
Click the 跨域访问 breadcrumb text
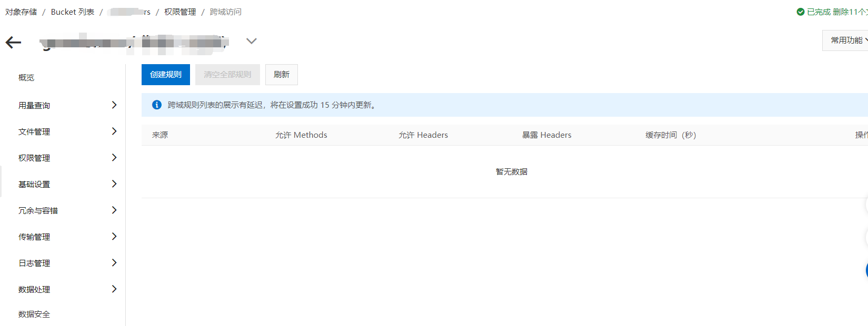[226, 12]
